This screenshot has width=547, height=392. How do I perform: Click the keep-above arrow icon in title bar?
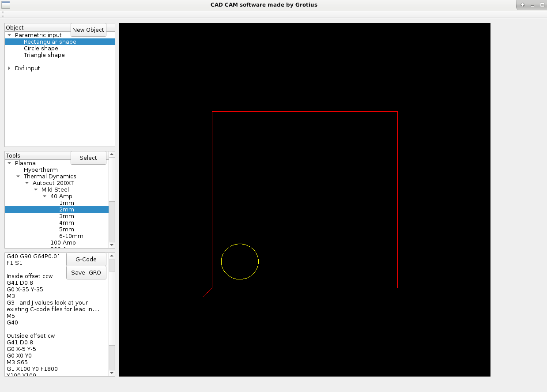523,5
